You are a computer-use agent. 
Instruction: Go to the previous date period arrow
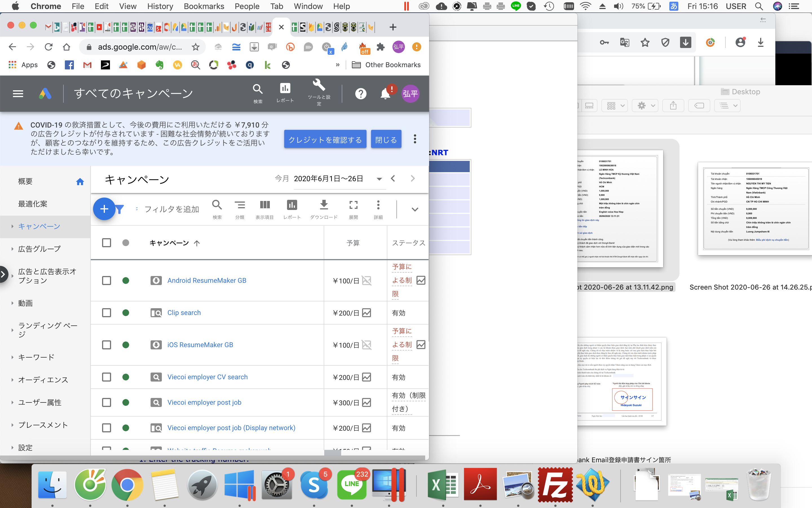tap(393, 178)
